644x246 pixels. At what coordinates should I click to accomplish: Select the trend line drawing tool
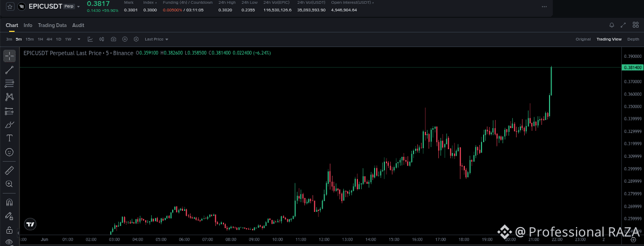pyautogui.click(x=9, y=70)
